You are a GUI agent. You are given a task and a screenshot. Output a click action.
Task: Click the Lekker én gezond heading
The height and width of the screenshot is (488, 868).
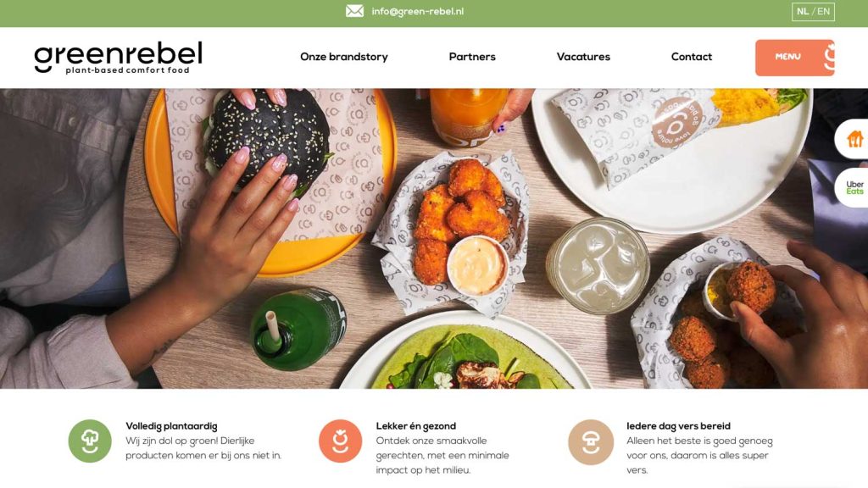pos(415,426)
